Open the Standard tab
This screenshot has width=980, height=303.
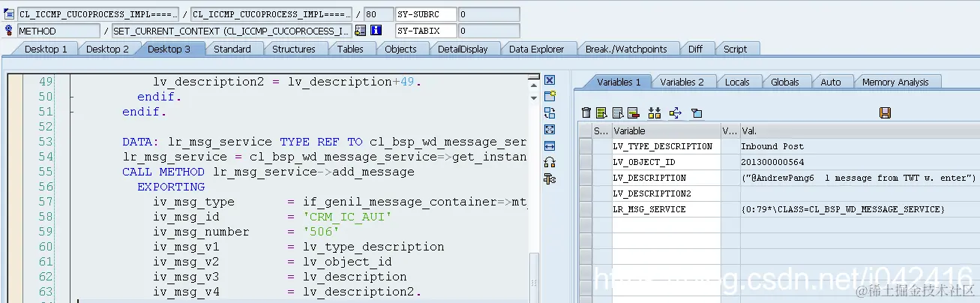point(232,49)
